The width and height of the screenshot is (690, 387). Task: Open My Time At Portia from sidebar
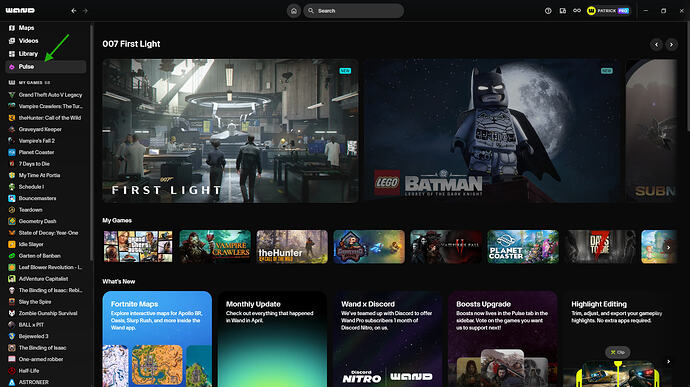click(x=46, y=175)
